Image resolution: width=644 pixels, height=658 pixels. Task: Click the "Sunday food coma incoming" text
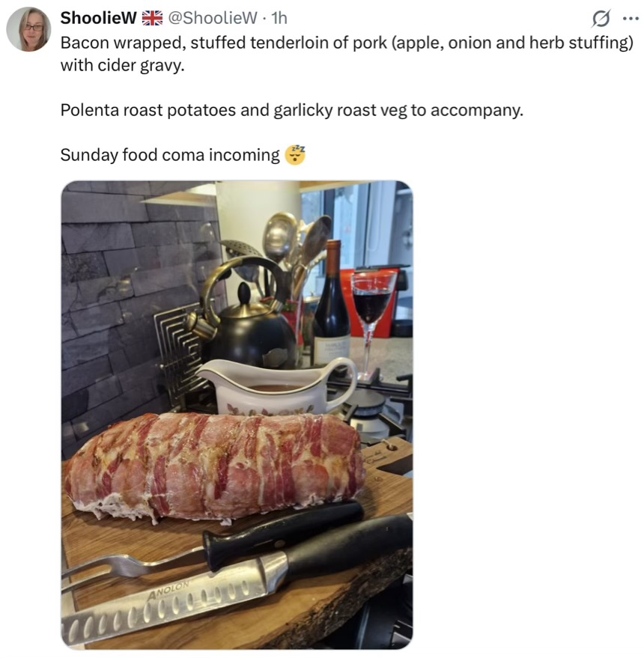click(170, 155)
